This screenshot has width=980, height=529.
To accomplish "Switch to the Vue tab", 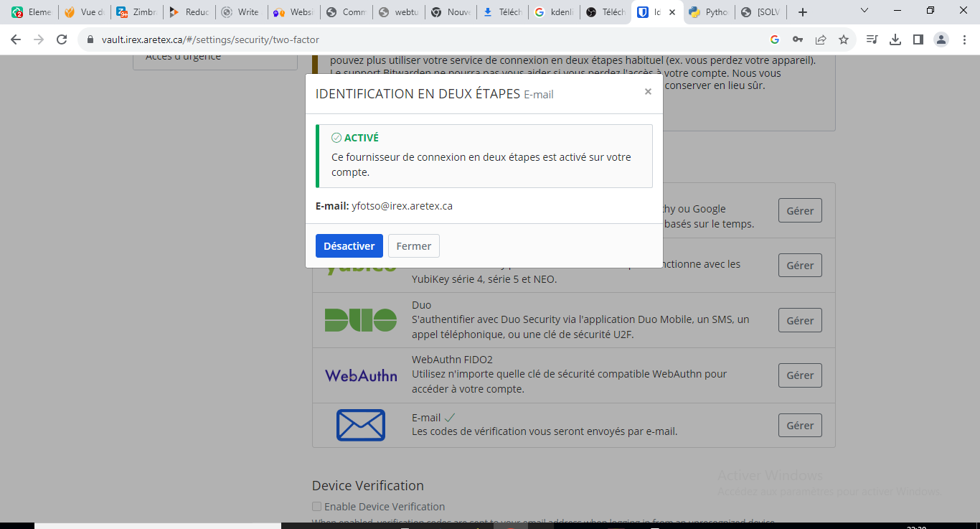I will pos(84,12).
